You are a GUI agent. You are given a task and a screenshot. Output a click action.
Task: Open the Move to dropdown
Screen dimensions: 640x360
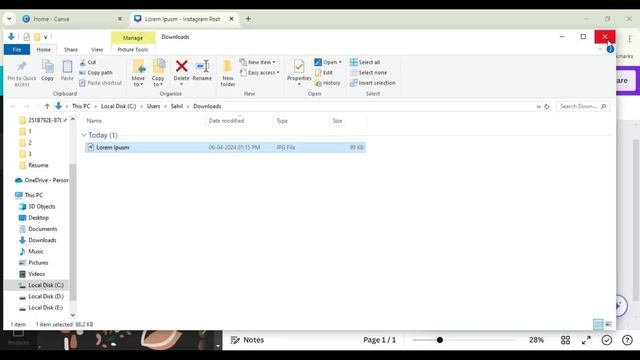[x=138, y=73]
